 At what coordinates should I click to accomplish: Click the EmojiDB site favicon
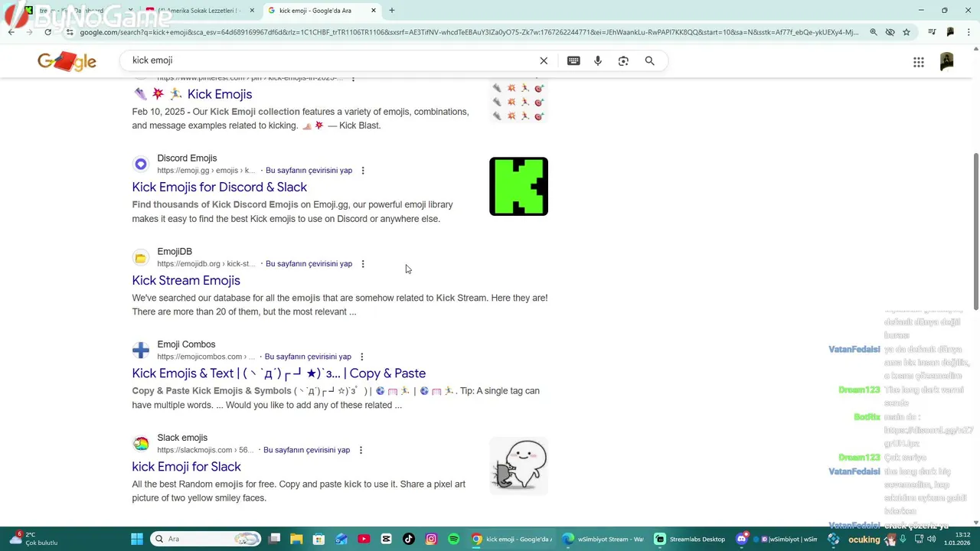pos(141,257)
